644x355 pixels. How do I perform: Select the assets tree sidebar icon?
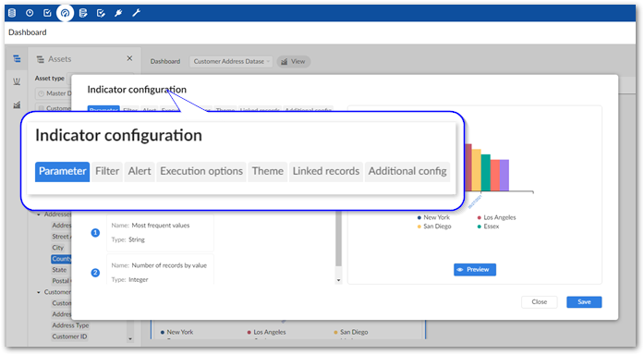(17, 59)
